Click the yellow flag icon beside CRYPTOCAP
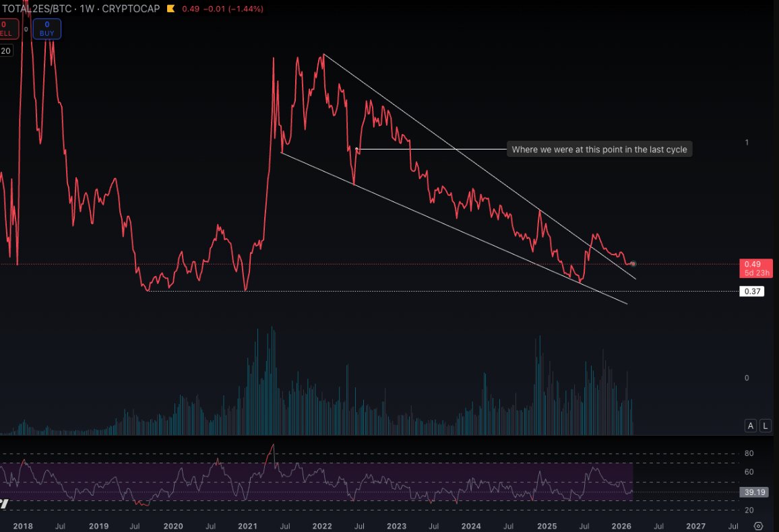The image size is (779, 532). tap(170, 9)
